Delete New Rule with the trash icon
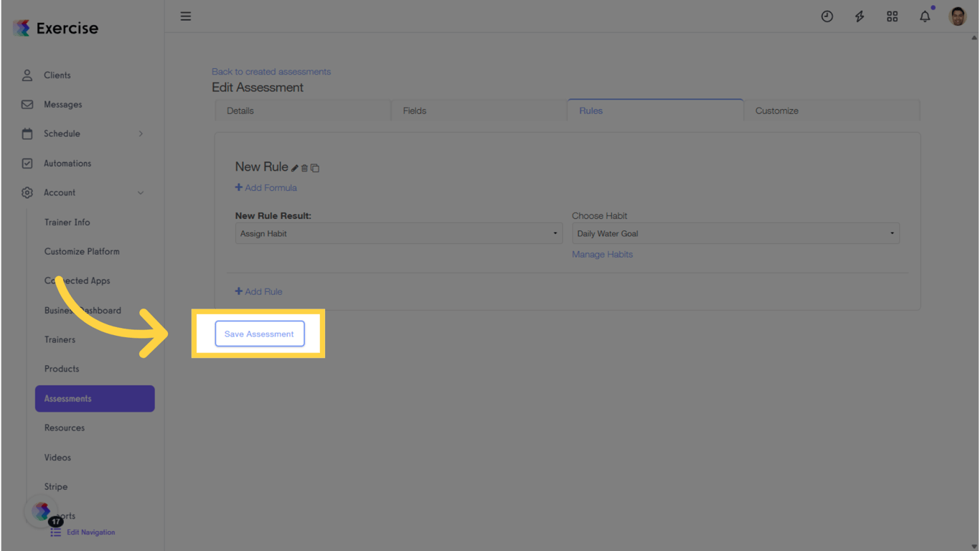Image resolution: width=980 pixels, height=551 pixels. pyautogui.click(x=304, y=167)
